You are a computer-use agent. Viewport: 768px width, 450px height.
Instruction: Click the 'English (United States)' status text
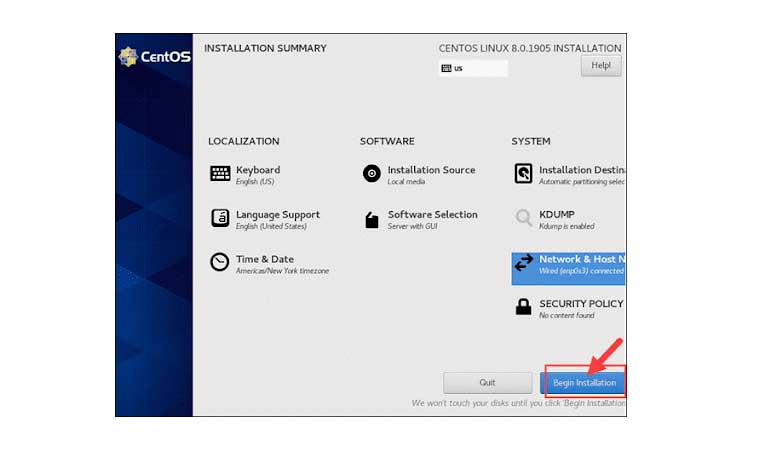(271, 226)
